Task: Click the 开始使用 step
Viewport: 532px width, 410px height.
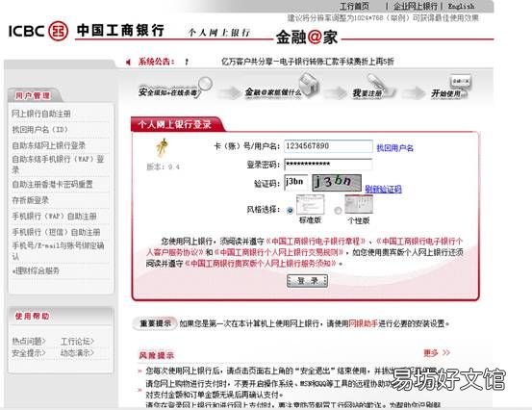Action: click(x=451, y=88)
